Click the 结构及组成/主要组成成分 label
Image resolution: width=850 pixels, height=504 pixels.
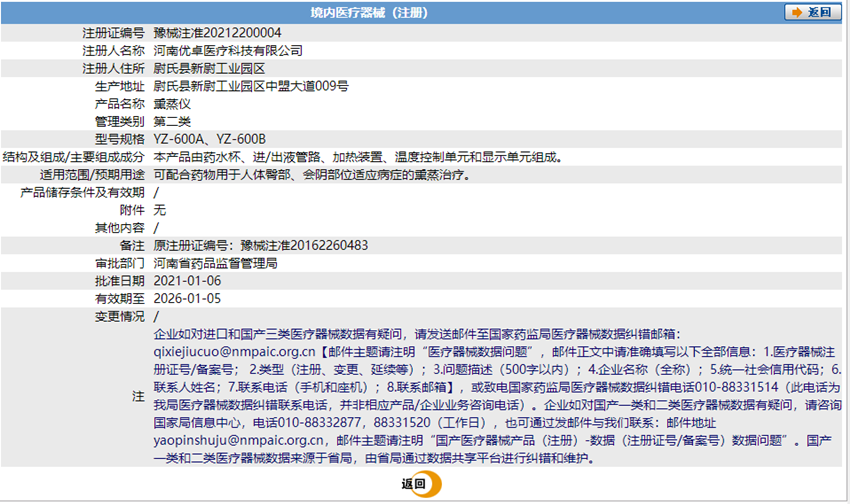pos(74,157)
